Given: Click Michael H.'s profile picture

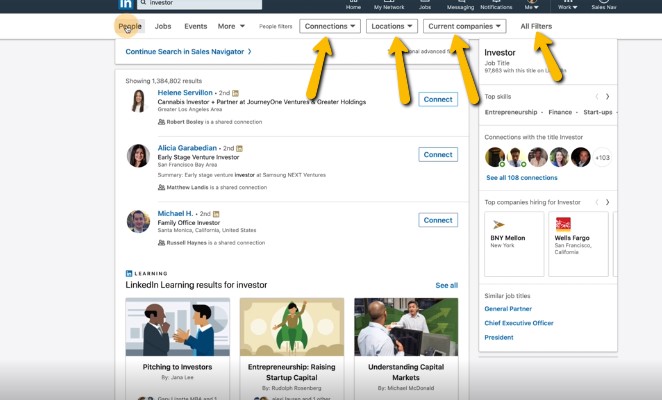Looking at the screenshot, I should tap(139, 220).
